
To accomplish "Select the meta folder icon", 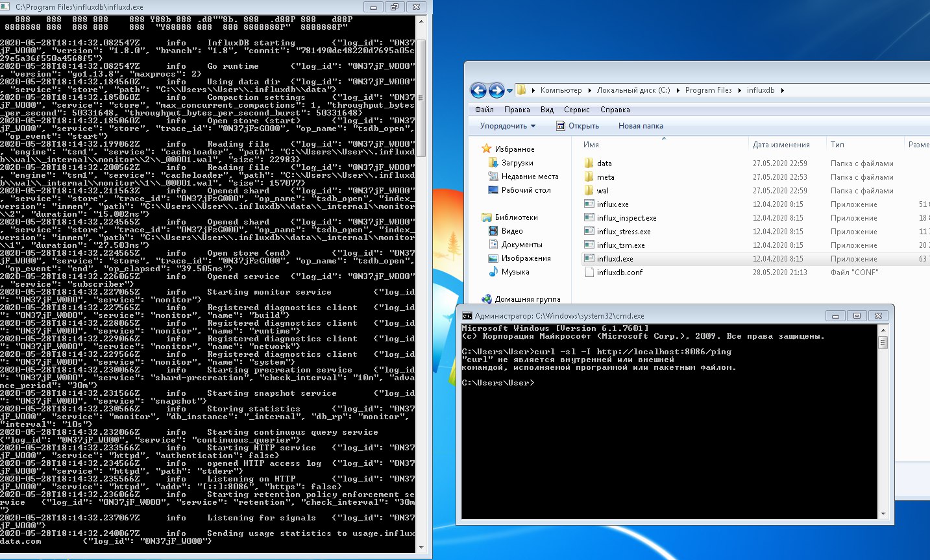I will (x=589, y=177).
